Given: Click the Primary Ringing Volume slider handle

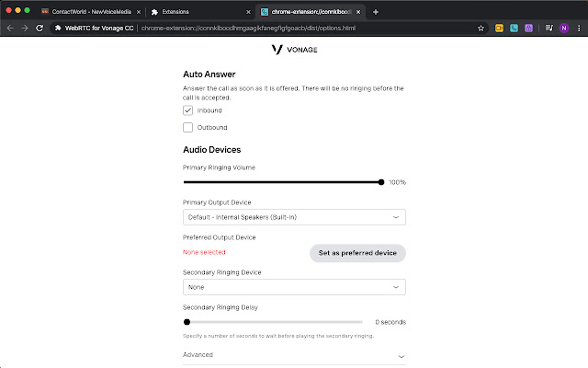Looking at the screenshot, I should coord(381,182).
